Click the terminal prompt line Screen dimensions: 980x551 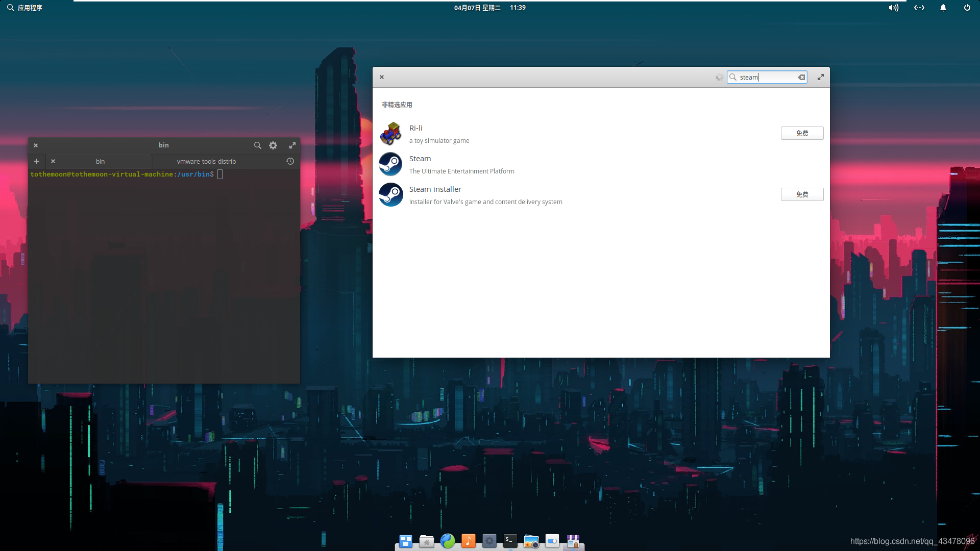(x=127, y=174)
